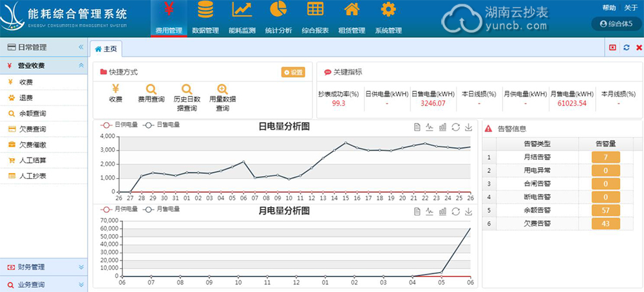Click the 帮助 link at top right
The image size is (644, 292).
pyautogui.click(x=609, y=8)
